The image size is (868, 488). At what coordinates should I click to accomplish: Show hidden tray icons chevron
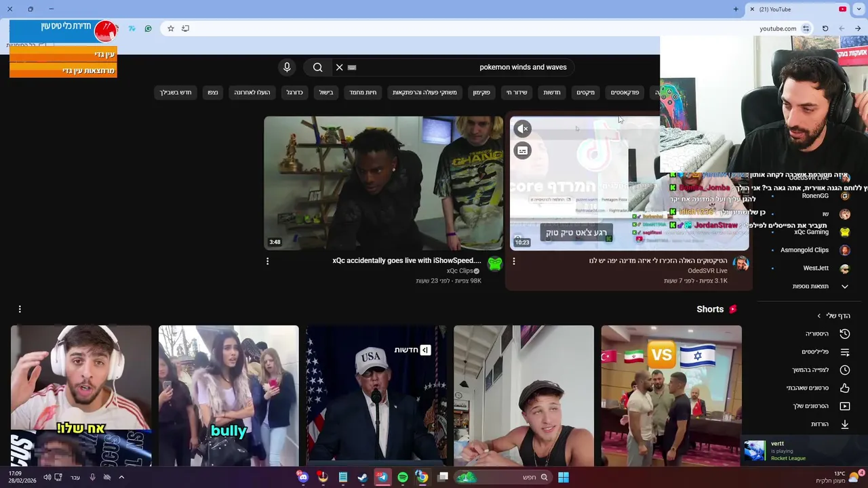[x=121, y=477]
